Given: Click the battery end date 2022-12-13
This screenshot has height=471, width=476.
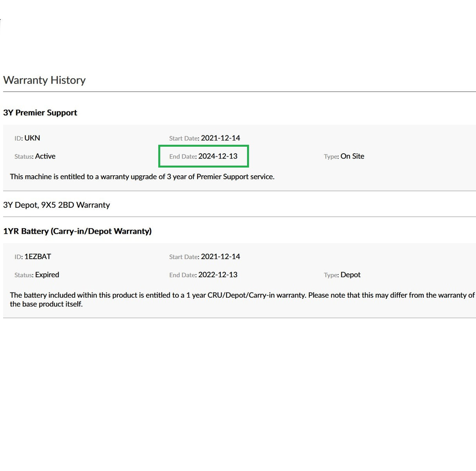Looking at the screenshot, I should click(x=218, y=275).
